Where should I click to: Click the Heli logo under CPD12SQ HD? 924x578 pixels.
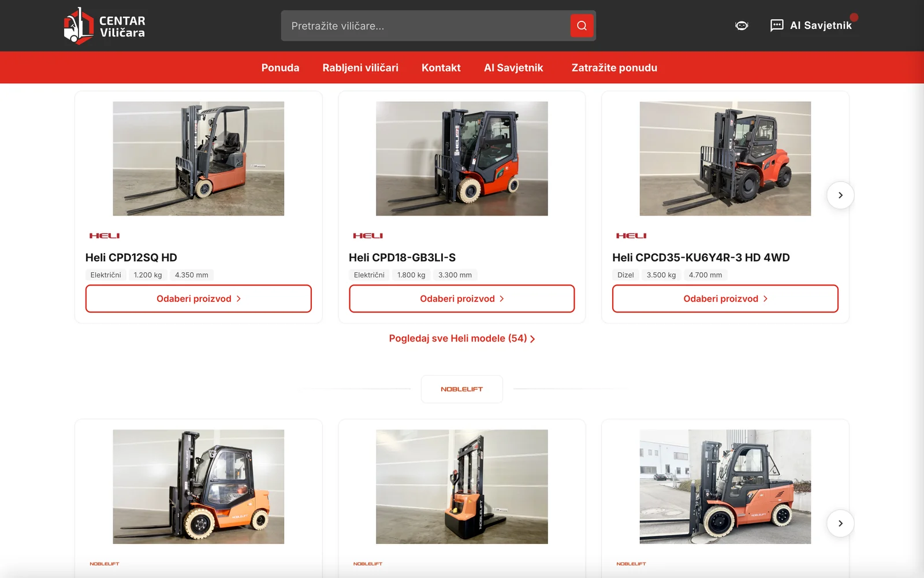click(x=105, y=236)
